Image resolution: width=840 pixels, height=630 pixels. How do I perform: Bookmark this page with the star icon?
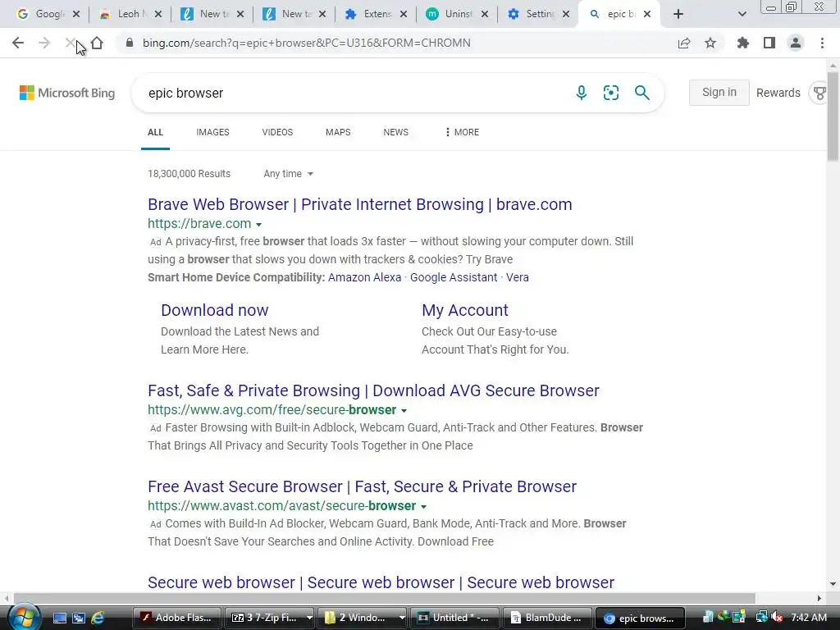[710, 43]
